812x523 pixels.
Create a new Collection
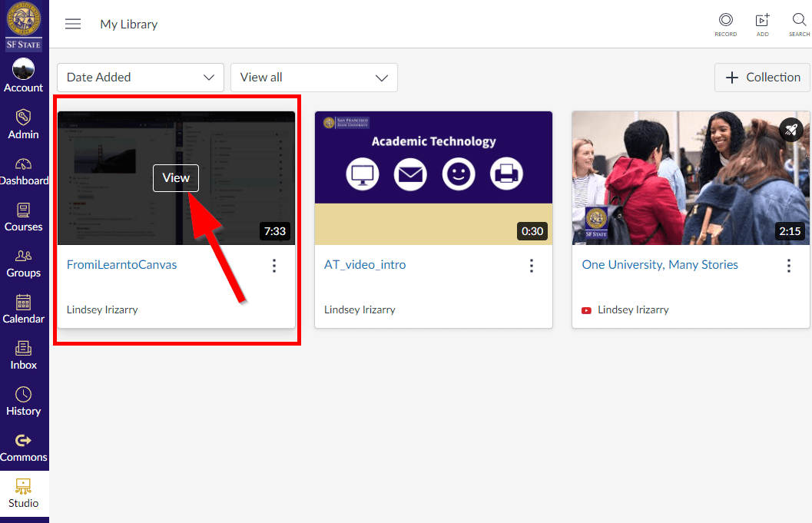point(761,77)
